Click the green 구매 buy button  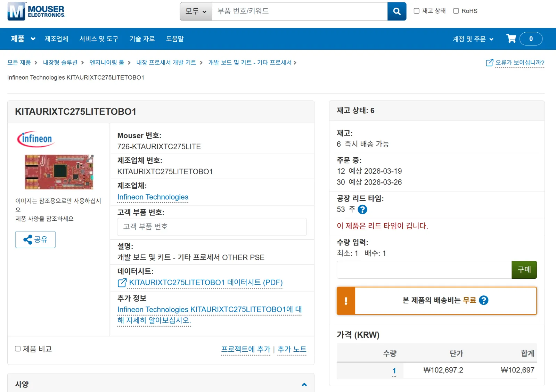pyautogui.click(x=524, y=270)
